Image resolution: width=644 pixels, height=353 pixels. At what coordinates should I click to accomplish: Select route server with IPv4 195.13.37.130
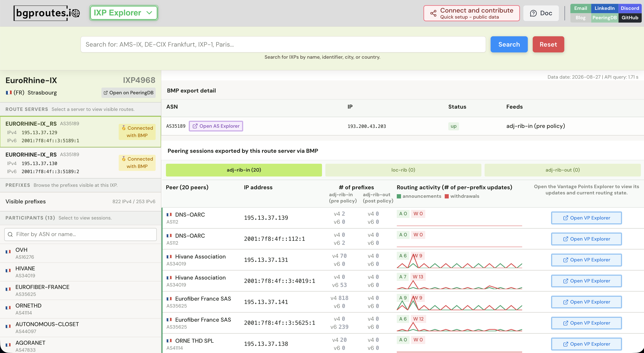[x=81, y=163]
